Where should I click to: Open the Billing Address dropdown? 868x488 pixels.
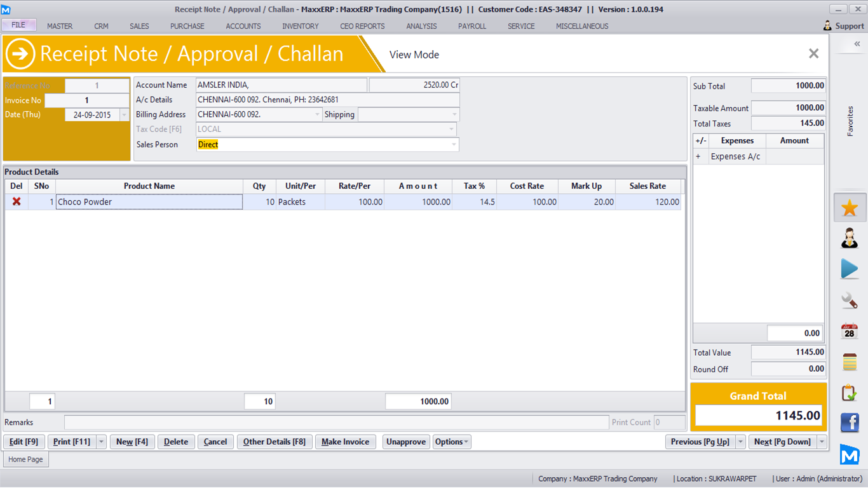318,115
